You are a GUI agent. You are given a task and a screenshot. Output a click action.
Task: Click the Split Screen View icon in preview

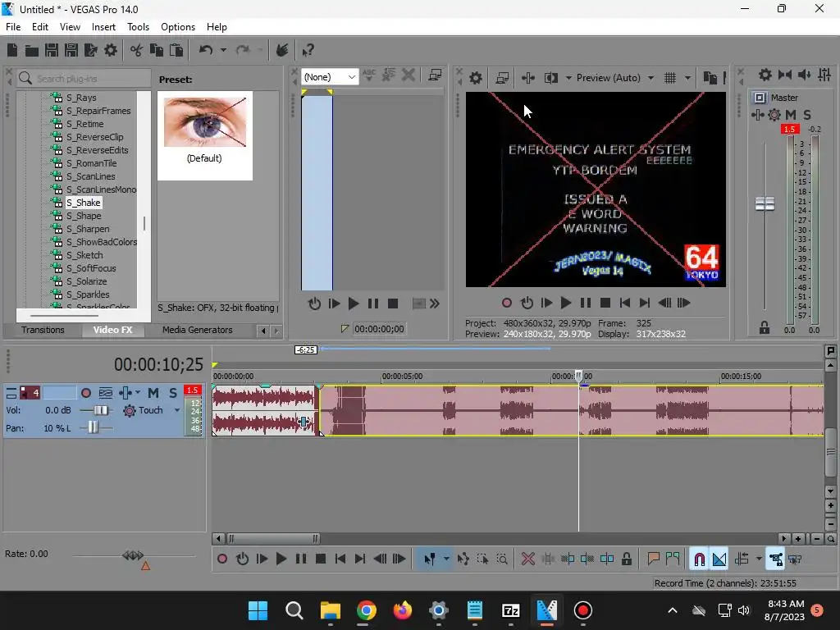click(x=550, y=78)
